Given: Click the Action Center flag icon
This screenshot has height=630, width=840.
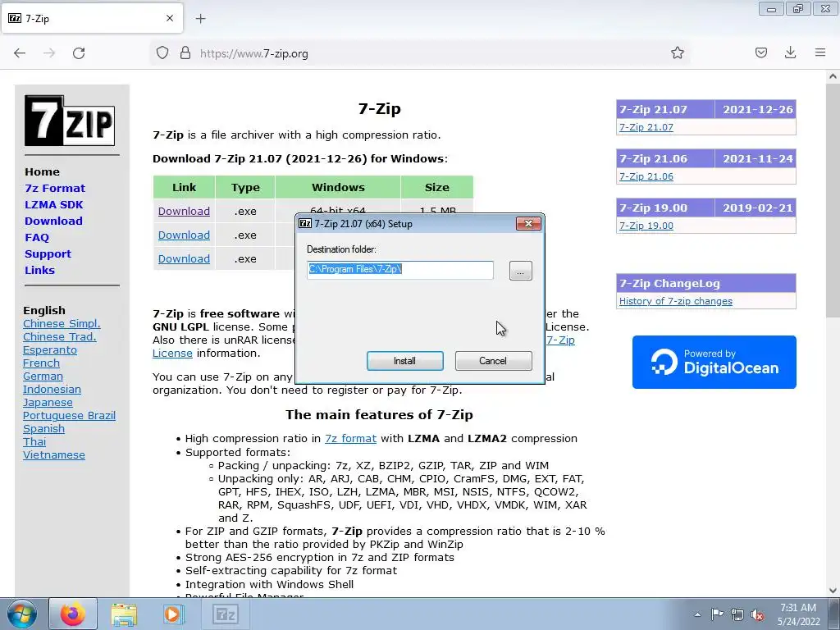Looking at the screenshot, I should pos(717,614).
